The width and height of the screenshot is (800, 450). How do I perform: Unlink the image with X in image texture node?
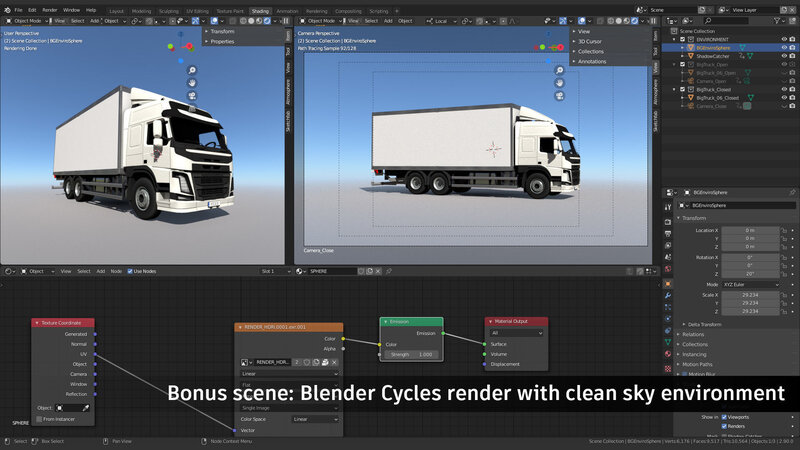[334, 362]
